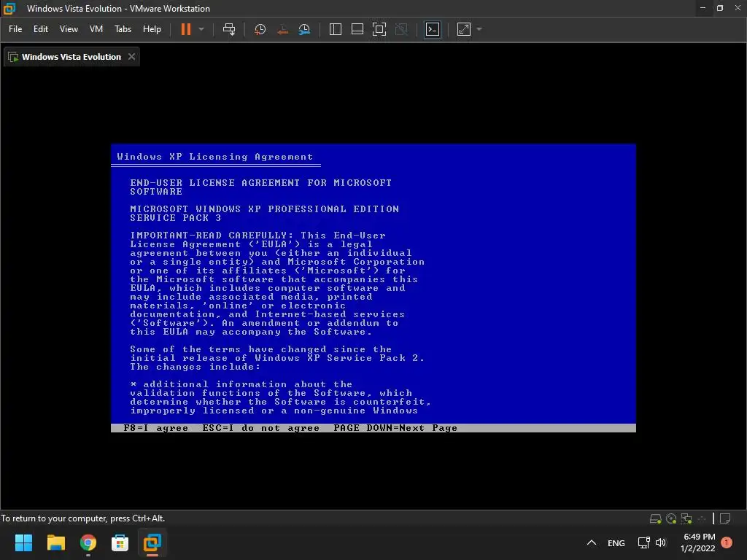Open the VM menu
The height and width of the screenshot is (560, 747).
(x=96, y=29)
